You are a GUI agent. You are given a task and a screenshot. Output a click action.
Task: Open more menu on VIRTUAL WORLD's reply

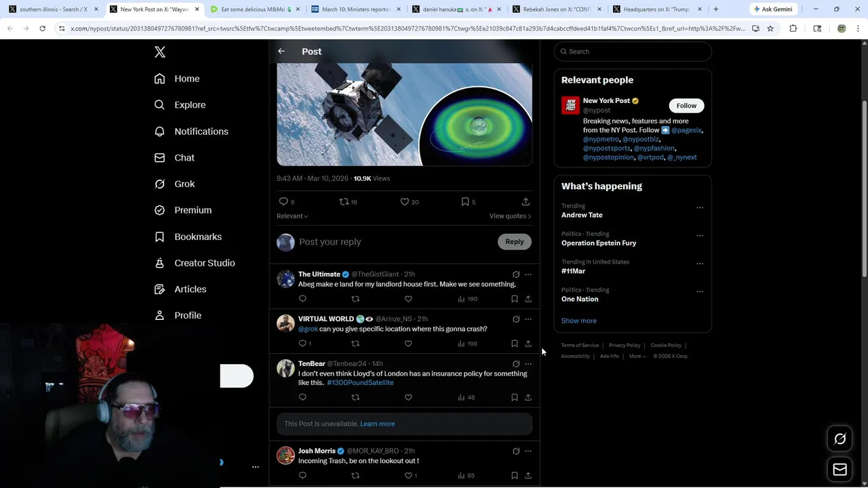click(x=528, y=319)
